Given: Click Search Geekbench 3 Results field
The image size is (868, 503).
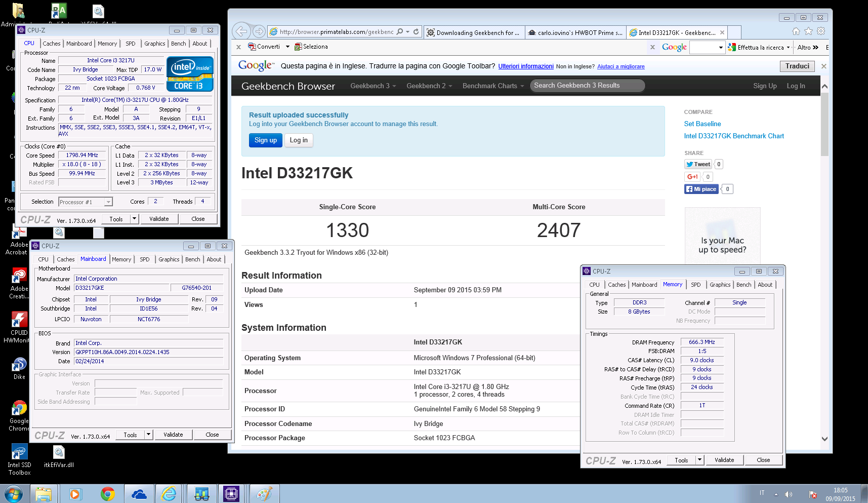Looking at the screenshot, I should click(x=588, y=86).
